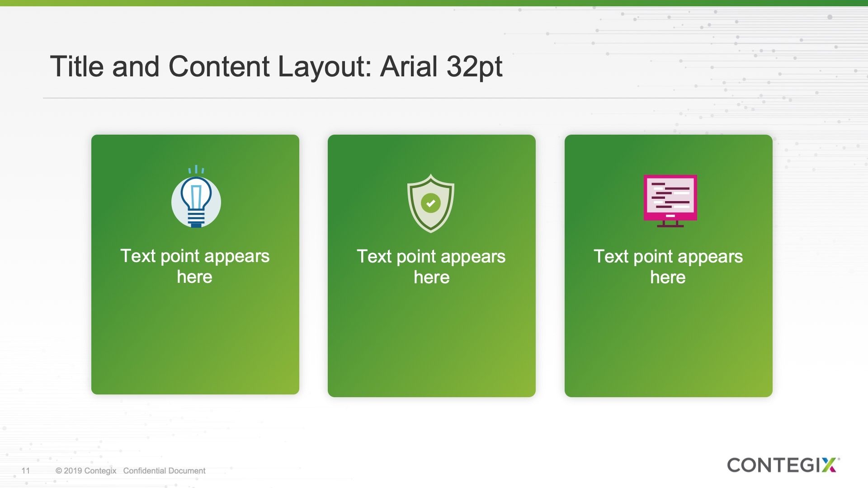The image size is (868, 488).
Task: Click text under the shield icon
Action: coord(431,267)
